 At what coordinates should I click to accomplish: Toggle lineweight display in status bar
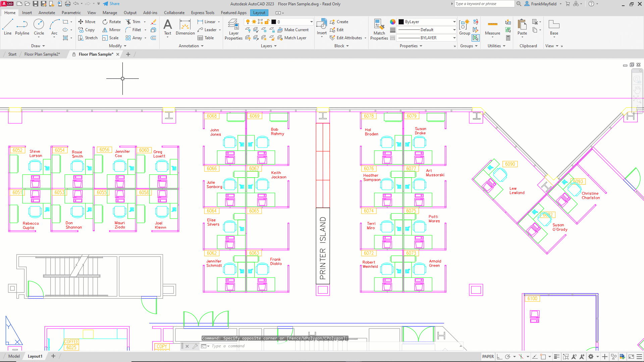556,357
